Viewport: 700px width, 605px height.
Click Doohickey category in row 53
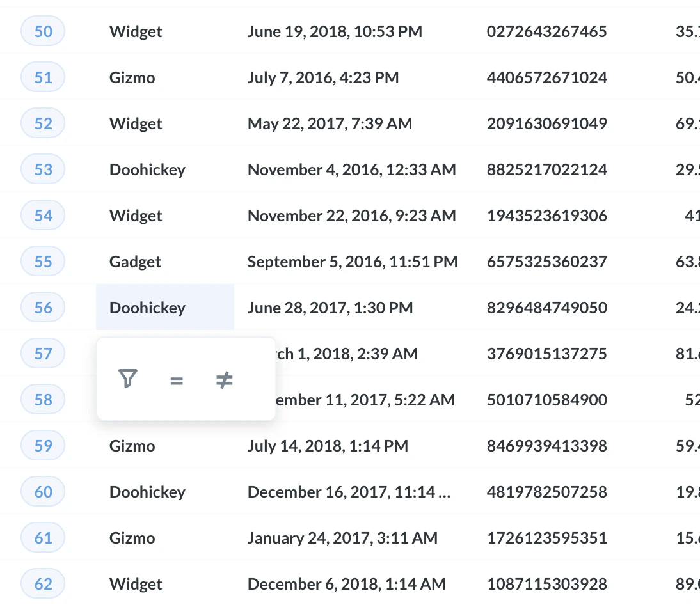pyautogui.click(x=147, y=169)
